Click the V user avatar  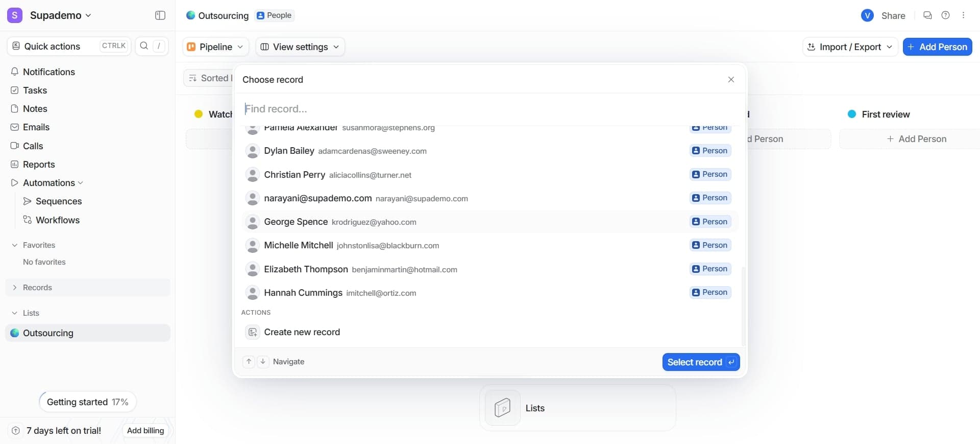tap(867, 15)
